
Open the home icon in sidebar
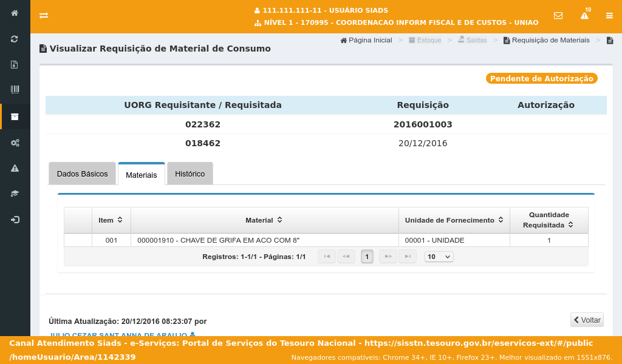tap(15, 13)
